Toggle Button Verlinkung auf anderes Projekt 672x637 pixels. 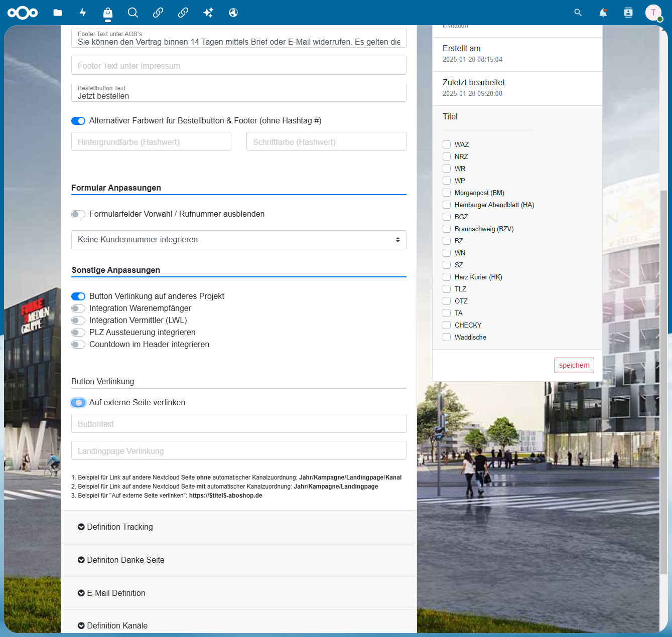78,296
